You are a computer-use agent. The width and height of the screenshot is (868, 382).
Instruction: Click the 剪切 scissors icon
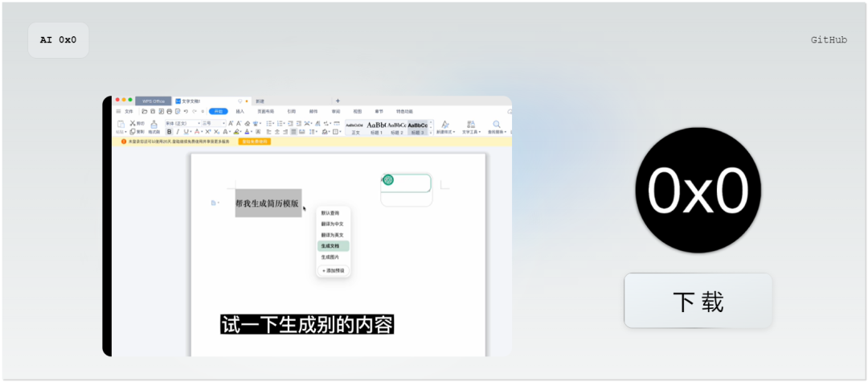133,124
